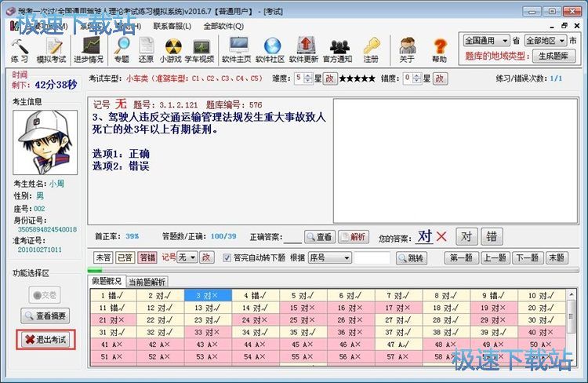Filter by 未答 unanswered questions
Image resolution: width=588 pixels, height=383 pixels.
click(x=103, y=257)
